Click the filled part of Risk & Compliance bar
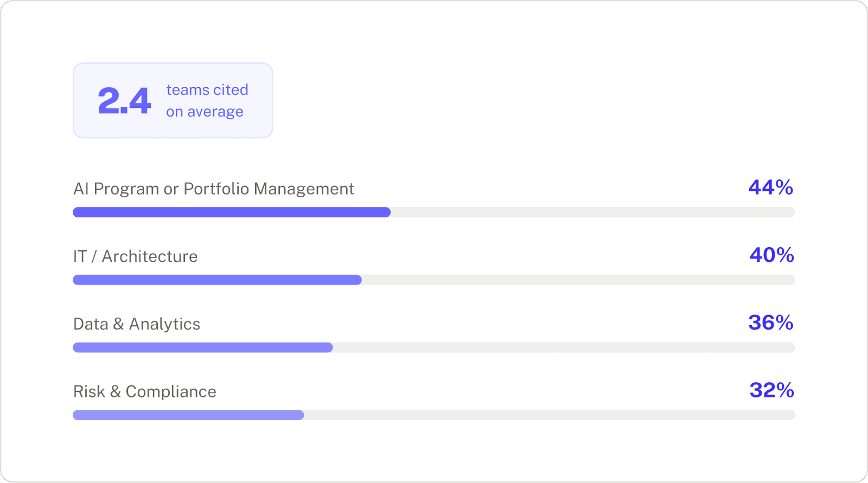This screenshot has width=868, height=483. [x=188, y=415]
